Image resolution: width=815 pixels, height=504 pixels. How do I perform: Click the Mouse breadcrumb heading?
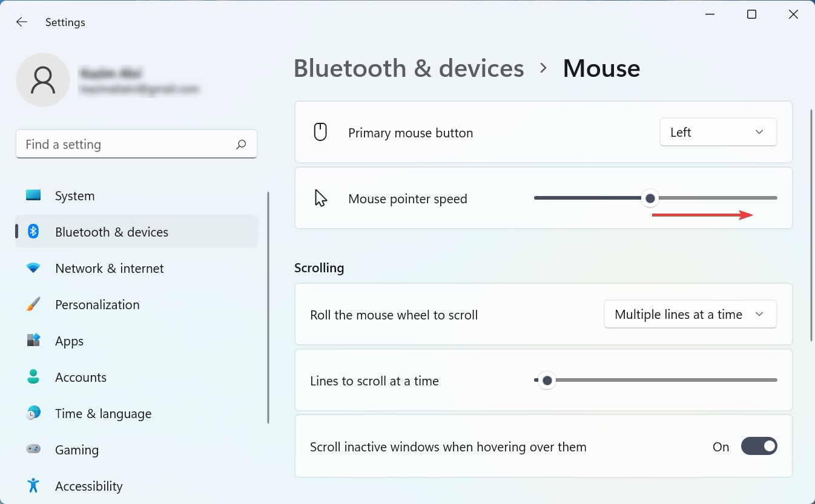[x=601, y=68]
